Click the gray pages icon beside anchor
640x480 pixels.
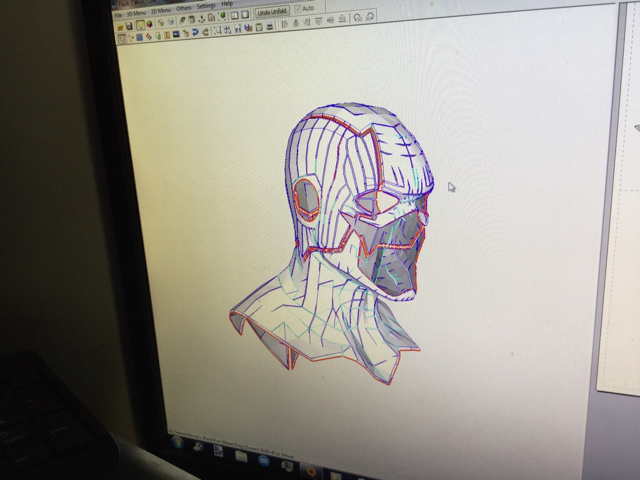[211, 18]
